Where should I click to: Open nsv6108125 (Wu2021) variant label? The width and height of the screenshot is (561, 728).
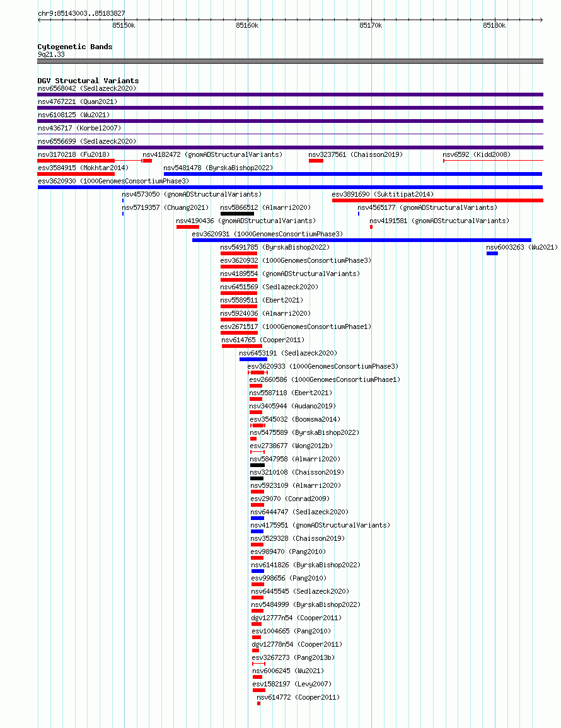pyautogui.click(x=74, y=115)
